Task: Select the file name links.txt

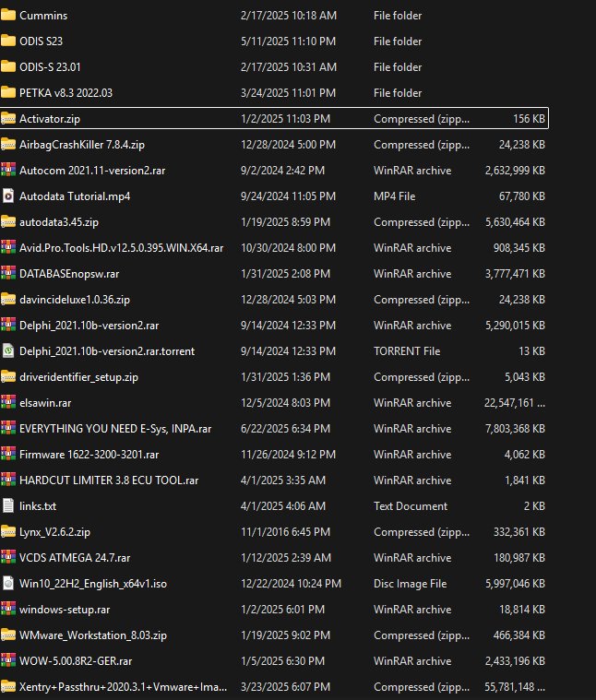Action: [38, 505]
